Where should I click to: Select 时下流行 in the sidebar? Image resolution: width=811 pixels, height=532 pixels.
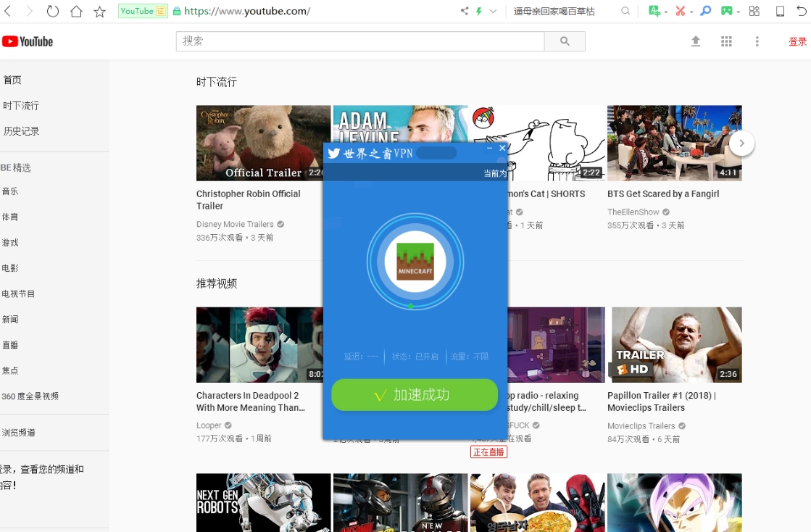click(x=21, y=106)
